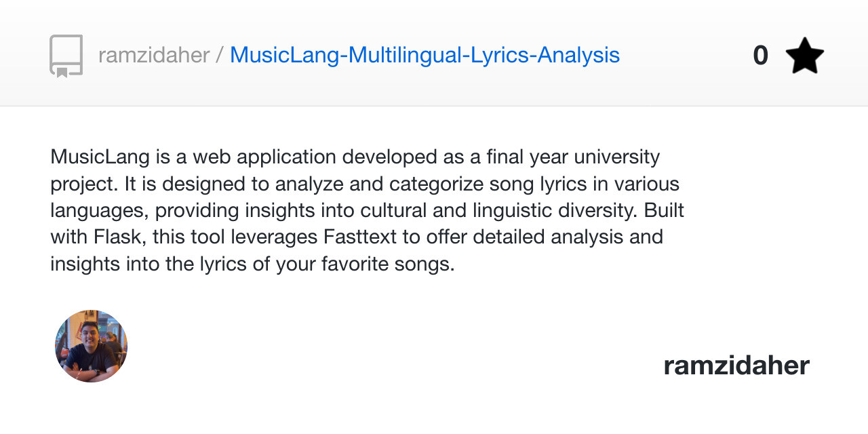Click the repository book icon
This screenshot has width=868, height=434.
tap(66, 56)
